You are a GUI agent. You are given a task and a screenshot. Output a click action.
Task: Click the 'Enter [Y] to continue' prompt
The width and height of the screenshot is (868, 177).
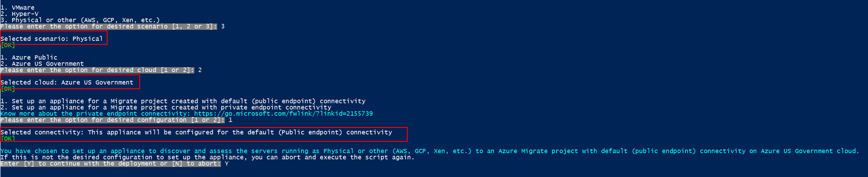click(x=111, y=164)
